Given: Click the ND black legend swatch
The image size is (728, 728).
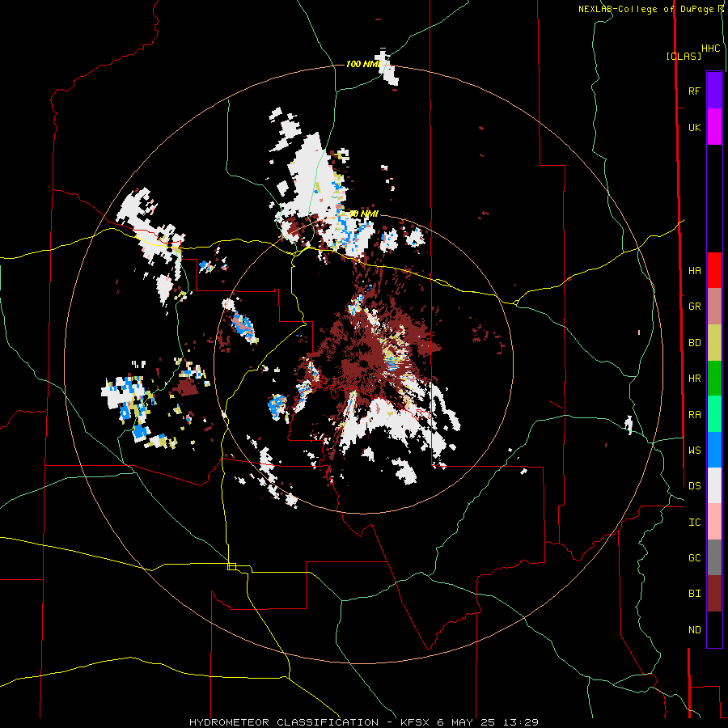Looking at the screenshot, I should click(714, 629).
